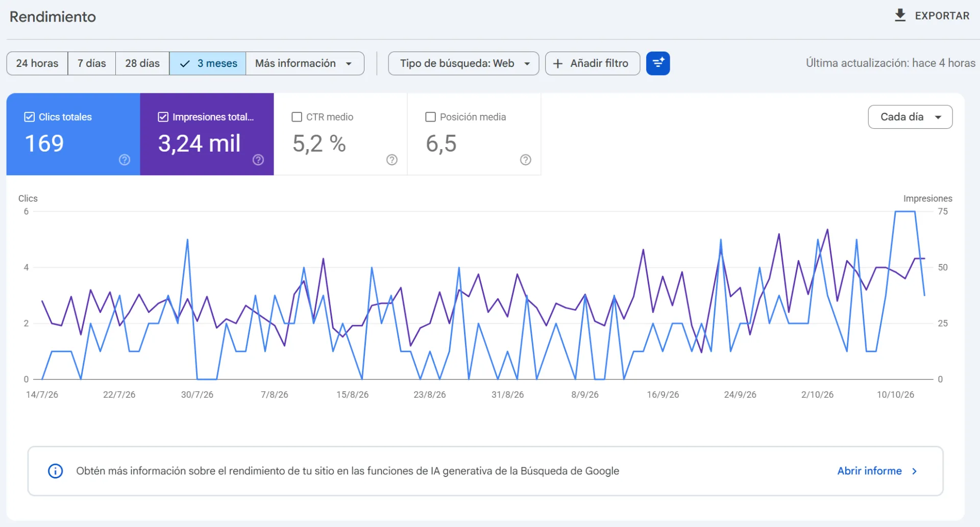The image size is (980, 527).
Task: Click the Impresiones axis title on the chart
Action: click(x=928, y=199)
